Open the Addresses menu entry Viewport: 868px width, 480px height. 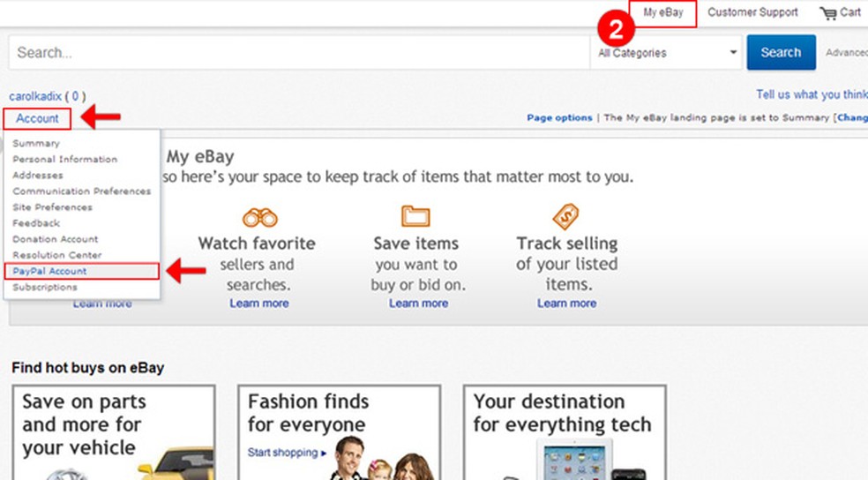(38, 176)
